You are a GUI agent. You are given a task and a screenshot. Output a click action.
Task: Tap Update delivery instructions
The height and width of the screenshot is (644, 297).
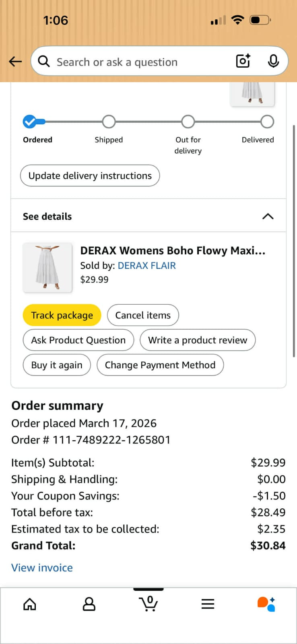coord(90,176)
